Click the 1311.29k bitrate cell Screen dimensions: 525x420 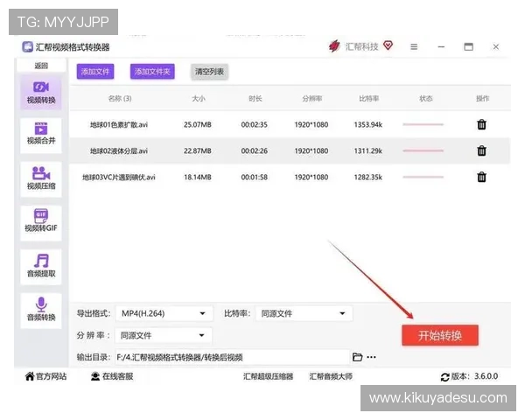pyautogui.click(x=368, y=151)
